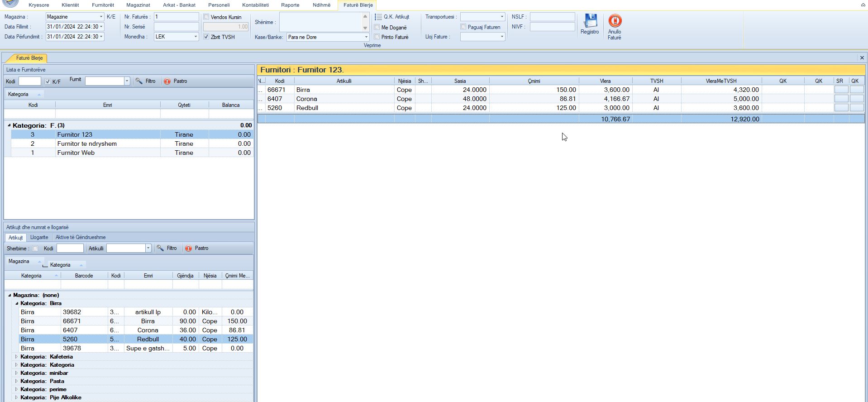
Task: Enable the Paguaj Faturen checkbox
Action: 463,27
